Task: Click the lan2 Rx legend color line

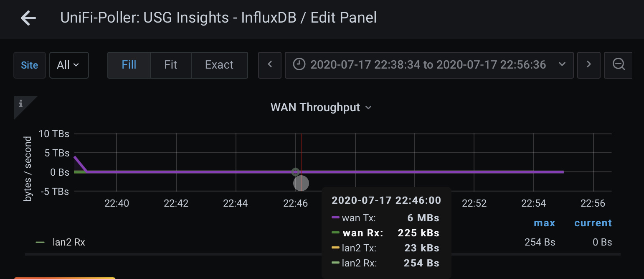Action: (x=40, y=242)
